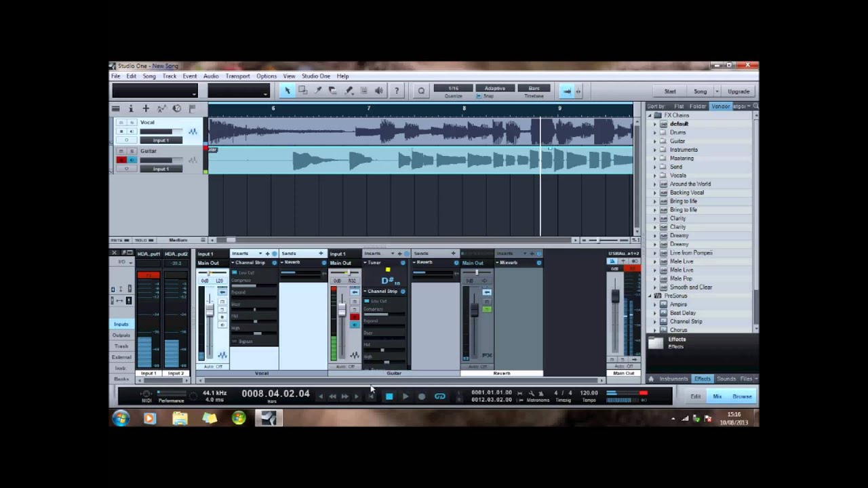Select the Mute tool
Image resolution: width=868 pixels, height=488 pixels.
point(364,91)
